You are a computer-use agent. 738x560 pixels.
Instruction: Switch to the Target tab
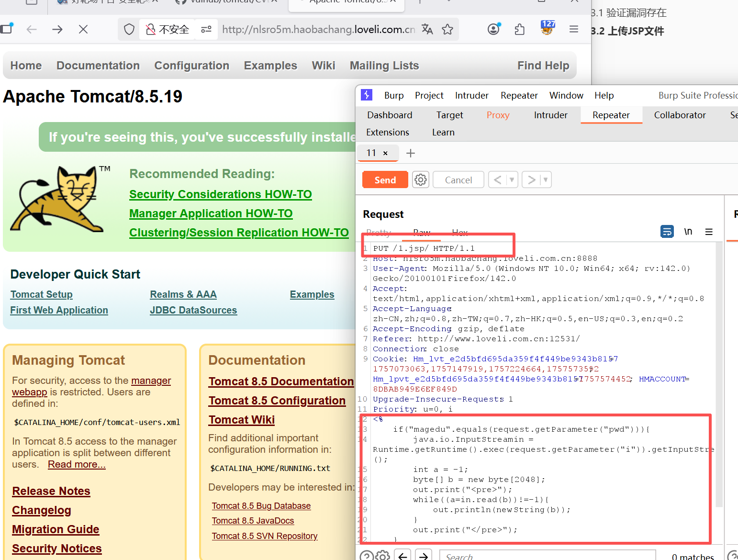[450, 115]
